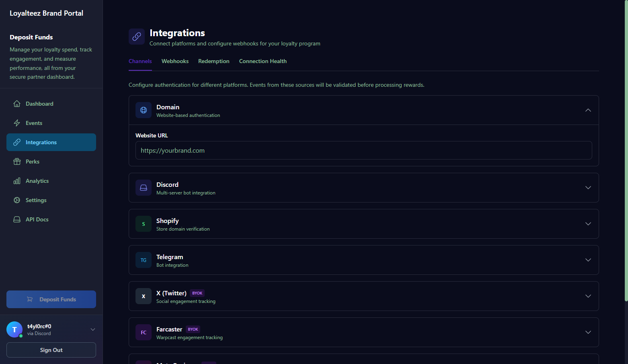
Task: Open the Connection Health tab
Action: pyautogui.click(x=263, y=61)
